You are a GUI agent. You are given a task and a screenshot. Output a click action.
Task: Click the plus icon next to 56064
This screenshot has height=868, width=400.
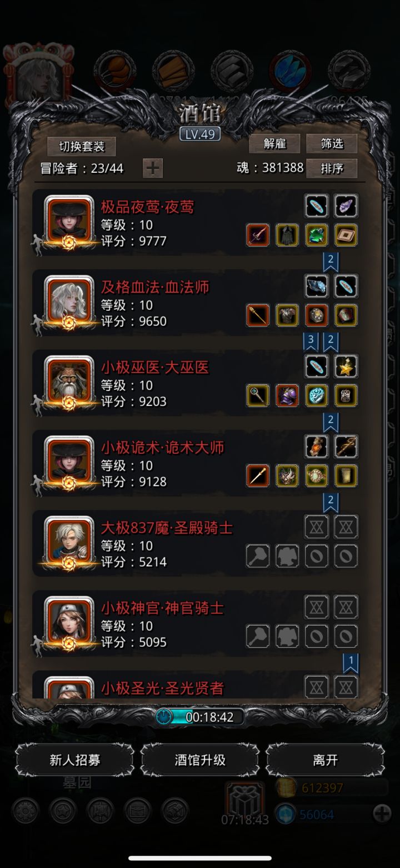click(x=382, y=814)
